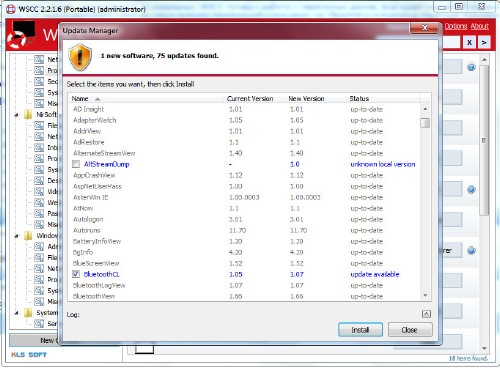Click the yellow warning shield icon

[x=80, y=57]
